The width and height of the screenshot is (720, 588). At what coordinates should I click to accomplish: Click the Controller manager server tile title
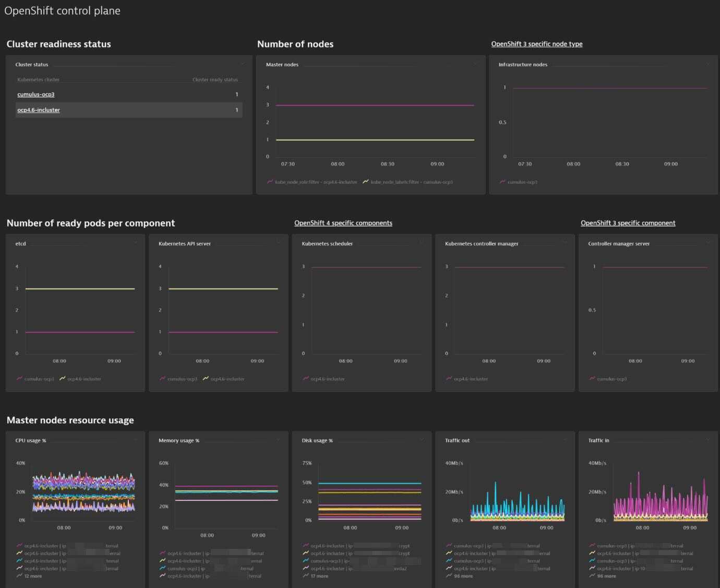pos(619,244)
